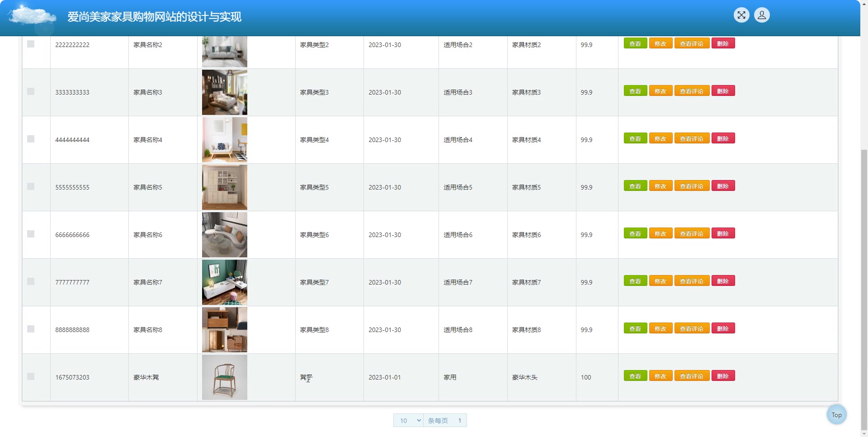Show comments for 家具名称5 via 查看评论
The height and width of the screenshot is (437, 868).
pos(692,186)
